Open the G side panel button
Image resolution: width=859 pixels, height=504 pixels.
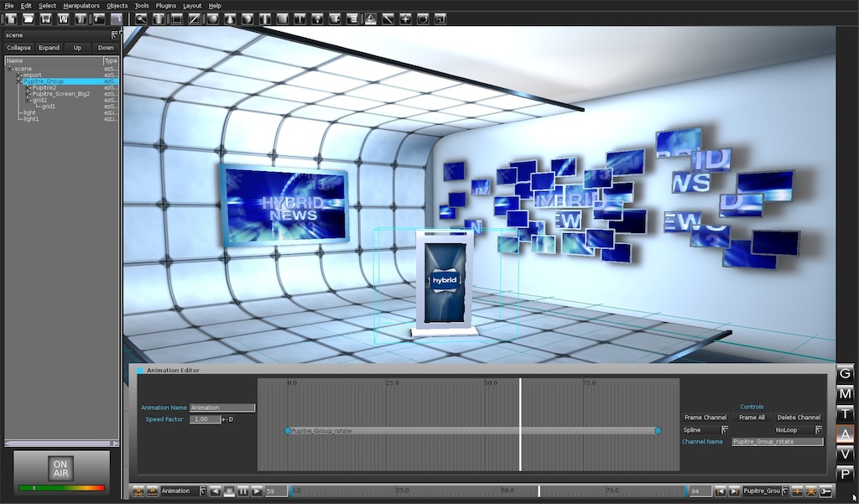coord(846,373)
